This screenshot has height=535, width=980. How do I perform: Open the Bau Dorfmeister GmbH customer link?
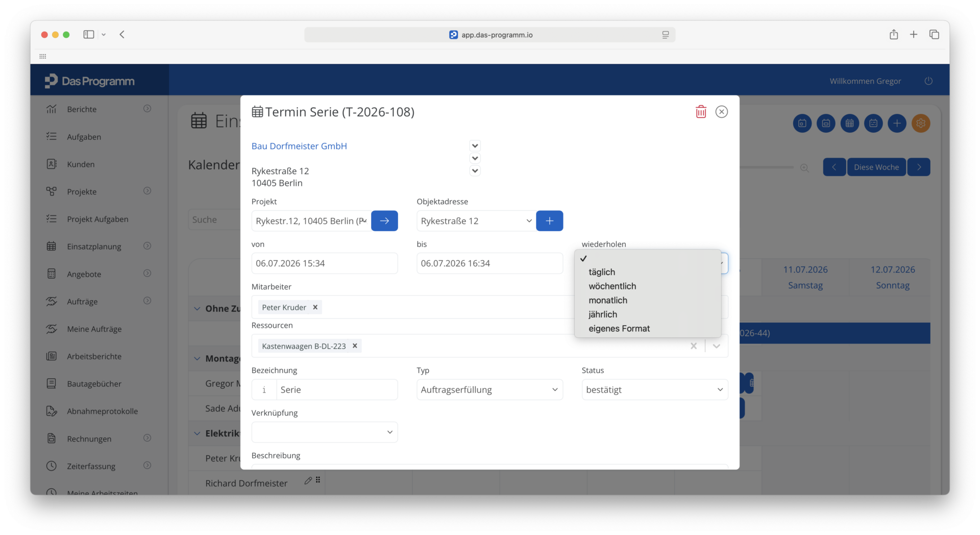pos(299,146)
